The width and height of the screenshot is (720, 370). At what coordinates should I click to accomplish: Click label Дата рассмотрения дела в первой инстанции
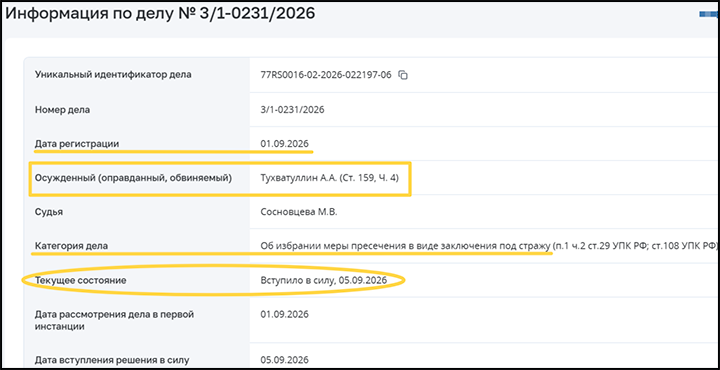(x=115, y=320)
